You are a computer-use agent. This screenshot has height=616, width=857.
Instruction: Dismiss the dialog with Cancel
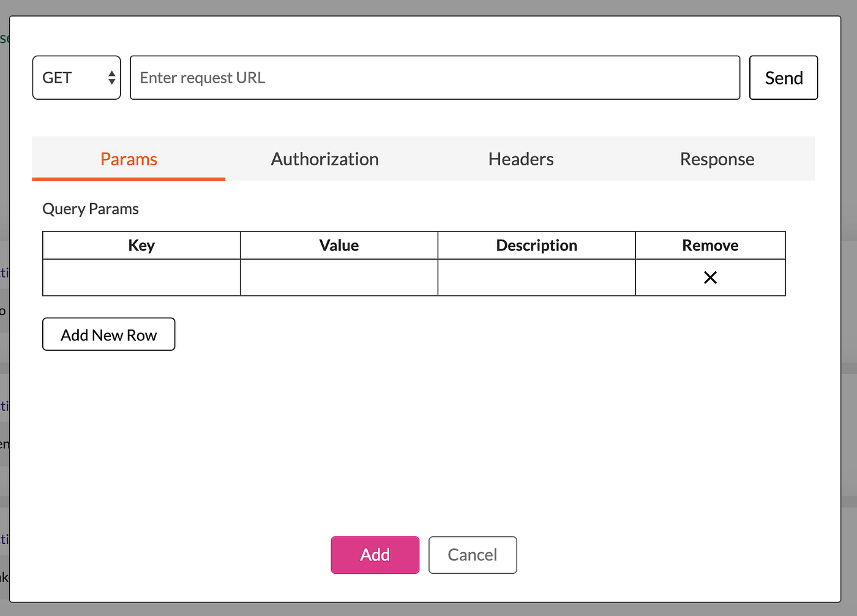click(x=472, y=555)
